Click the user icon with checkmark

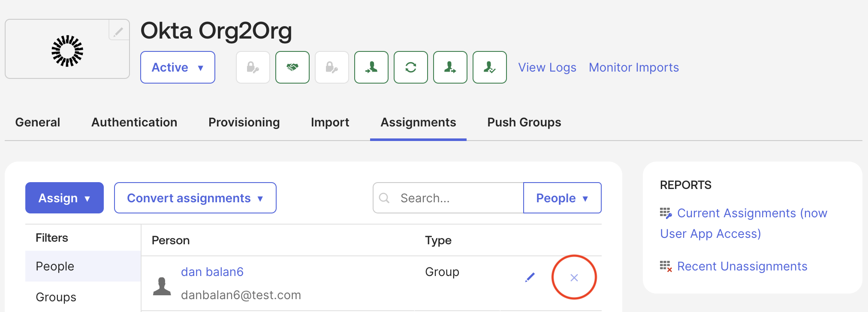490,67
